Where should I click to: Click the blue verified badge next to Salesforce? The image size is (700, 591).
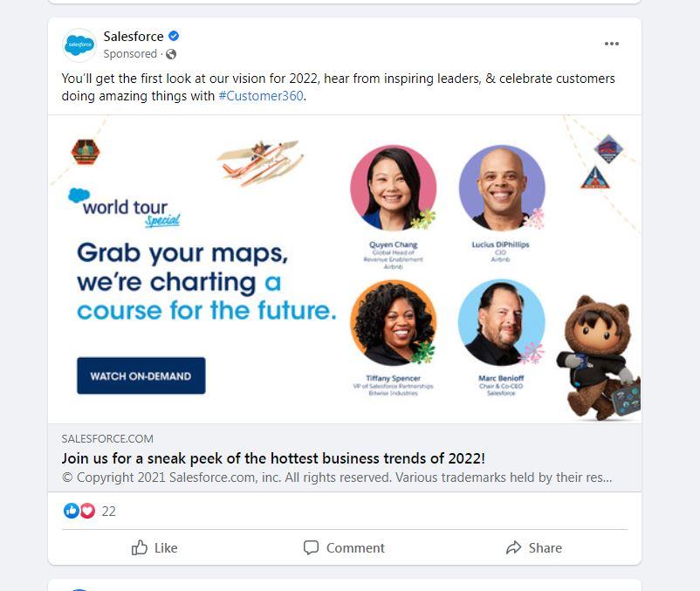[174, 36]
